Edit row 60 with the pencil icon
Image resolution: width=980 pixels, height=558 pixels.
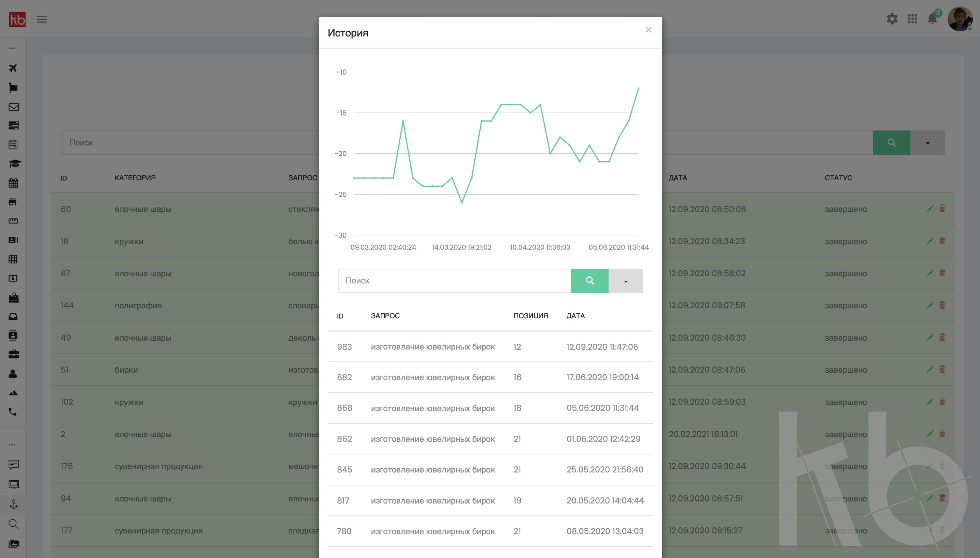coord(930,208)
